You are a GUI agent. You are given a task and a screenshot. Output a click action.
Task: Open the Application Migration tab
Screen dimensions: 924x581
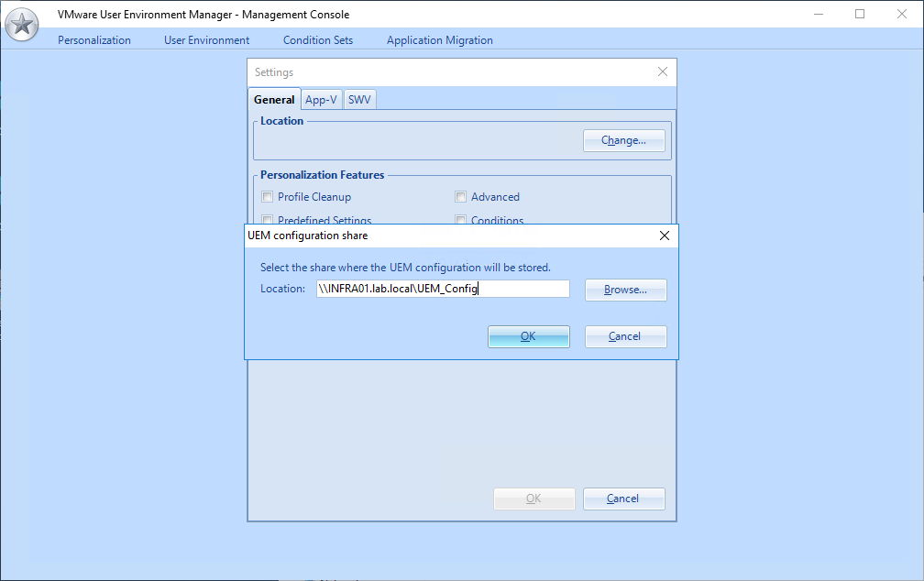[x=439, y=40]
